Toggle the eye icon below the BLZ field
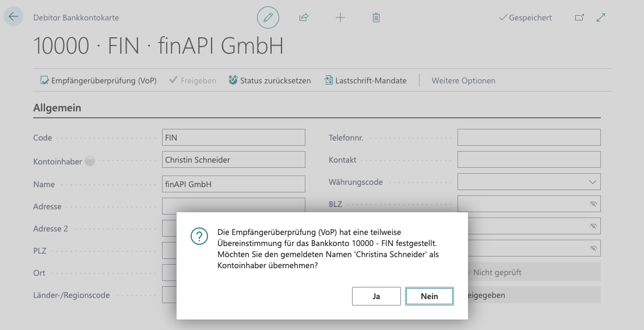 click(x=593, y=226)
